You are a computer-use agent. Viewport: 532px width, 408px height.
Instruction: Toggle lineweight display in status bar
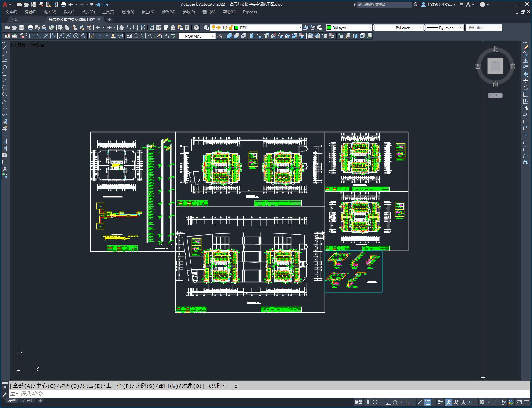point(440,402)
